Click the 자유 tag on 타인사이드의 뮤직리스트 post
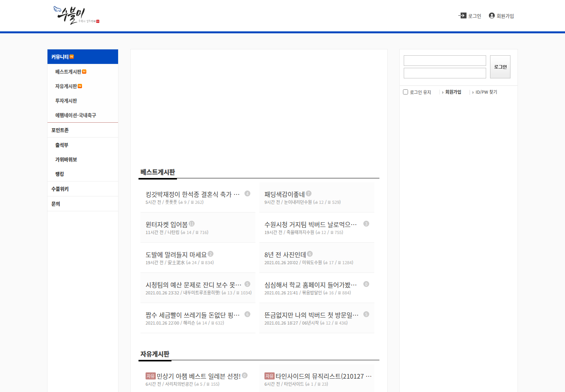 pos(270,376)
